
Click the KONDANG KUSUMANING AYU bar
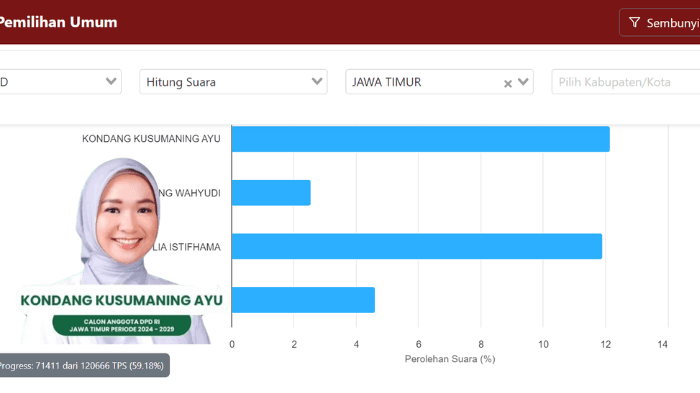[421, 139]
